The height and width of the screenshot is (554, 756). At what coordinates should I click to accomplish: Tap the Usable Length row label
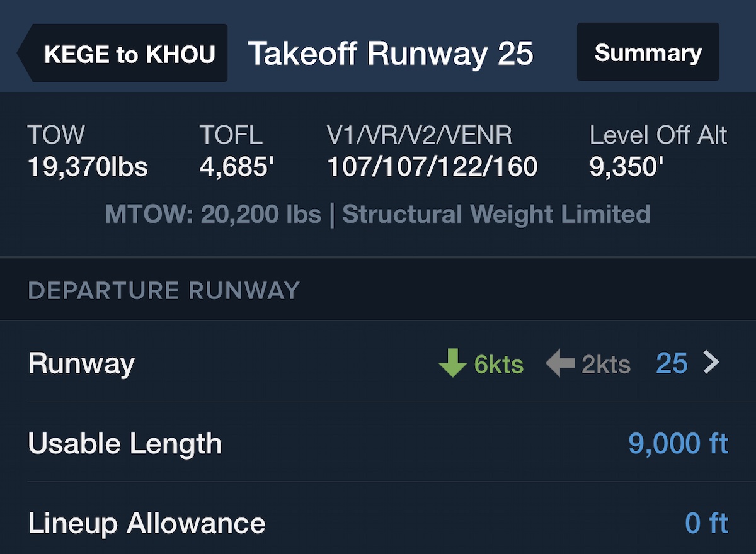click(125, 444)
